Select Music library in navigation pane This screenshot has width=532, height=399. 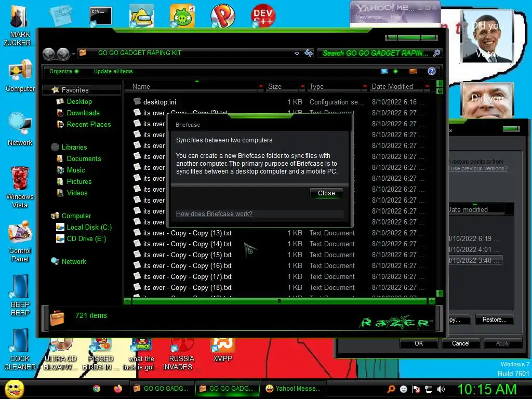click(x=76, y=170)
